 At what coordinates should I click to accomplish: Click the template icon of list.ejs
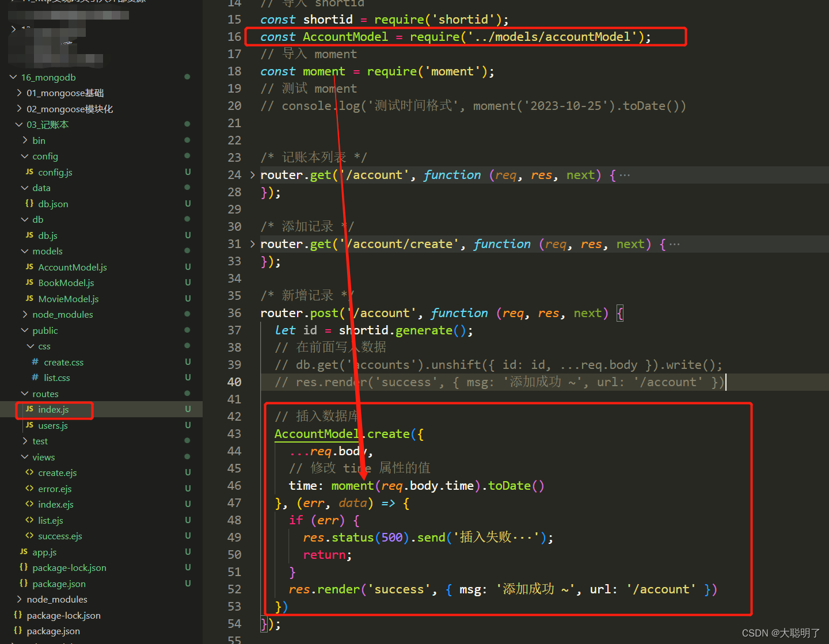click(29, 520)
